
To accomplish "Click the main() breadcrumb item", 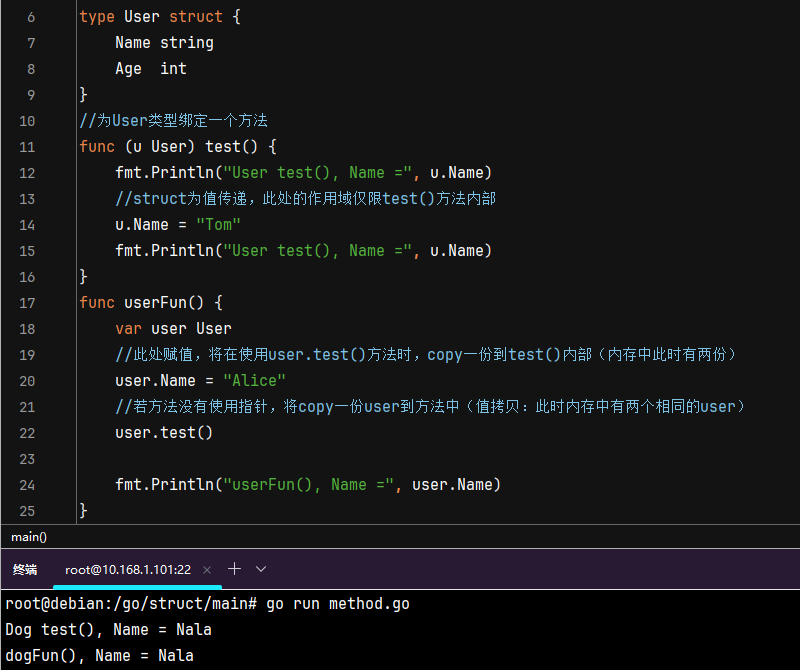I will point(29,536).
